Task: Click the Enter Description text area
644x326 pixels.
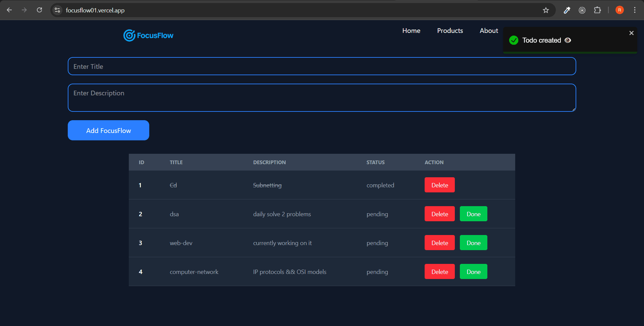Action: [322, 98]
